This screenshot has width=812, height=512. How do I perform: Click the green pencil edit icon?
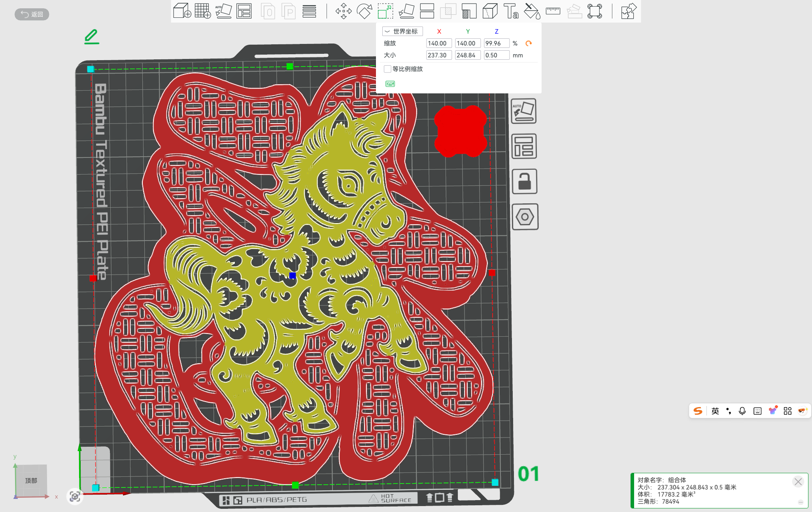pos(91,36)
